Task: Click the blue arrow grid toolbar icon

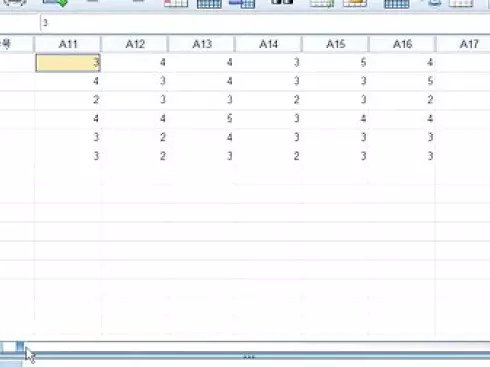Action: (242, 4)
